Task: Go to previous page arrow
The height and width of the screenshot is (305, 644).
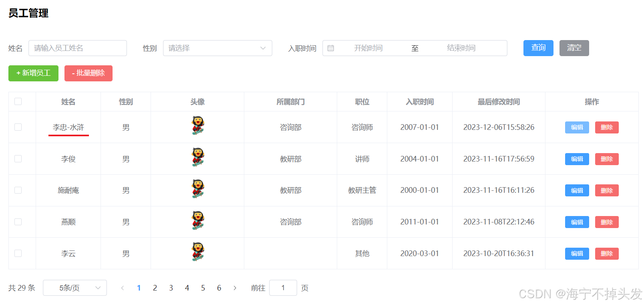Action: [x=123, y=288]
